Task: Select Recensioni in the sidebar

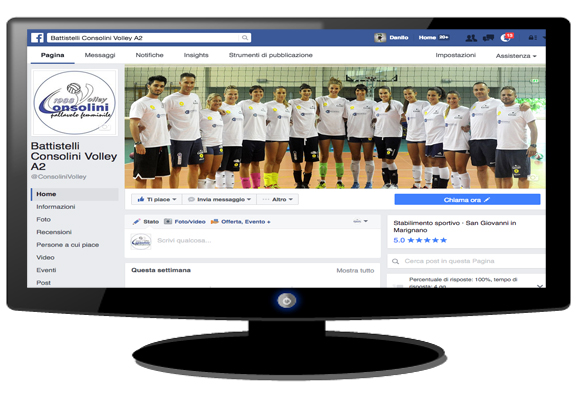Action: pyautogui.click(x=54, y=232)
